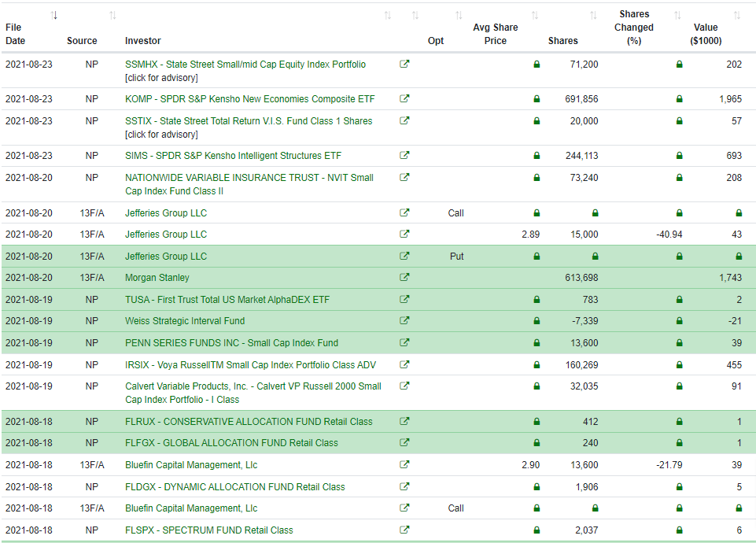Image resolution: width=756 pixels, height=543 pixels.
Task: Click locked Shares icon in Jefferies Call row
Action: 595,212
